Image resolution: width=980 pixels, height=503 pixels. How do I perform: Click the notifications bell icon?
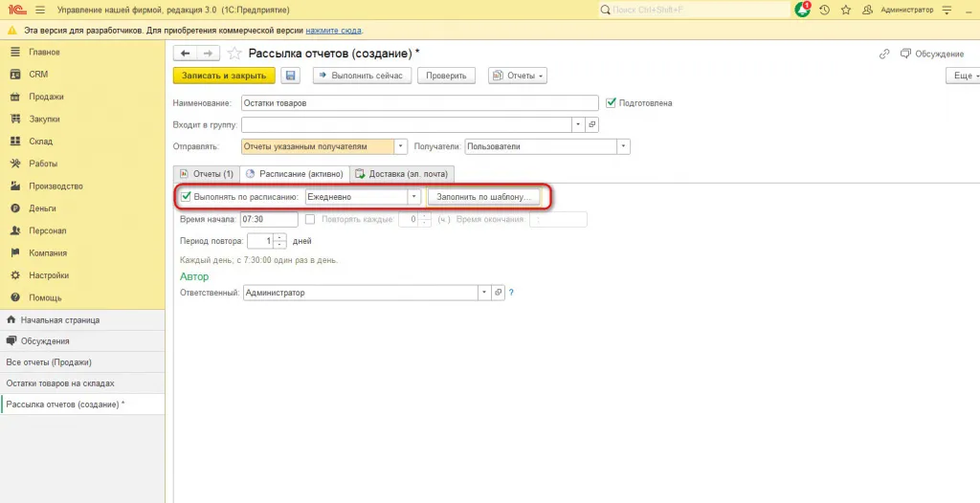tap(802, 10)
